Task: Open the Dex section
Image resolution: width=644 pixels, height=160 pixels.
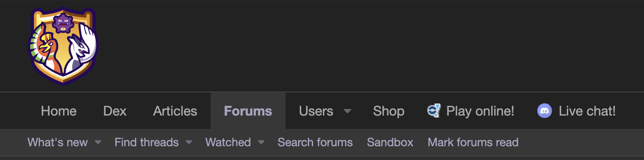Action: pos(115,111)
